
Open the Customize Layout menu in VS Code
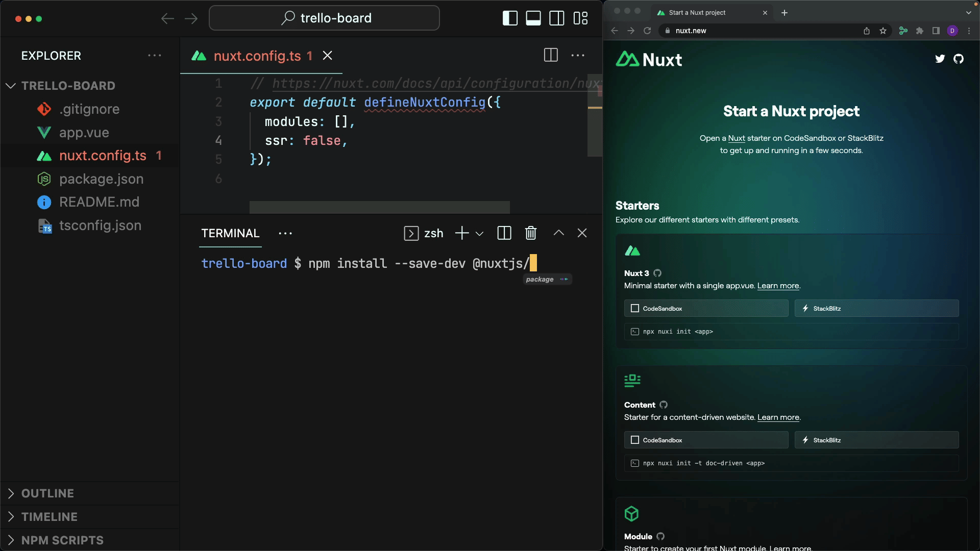click(580, 18)
